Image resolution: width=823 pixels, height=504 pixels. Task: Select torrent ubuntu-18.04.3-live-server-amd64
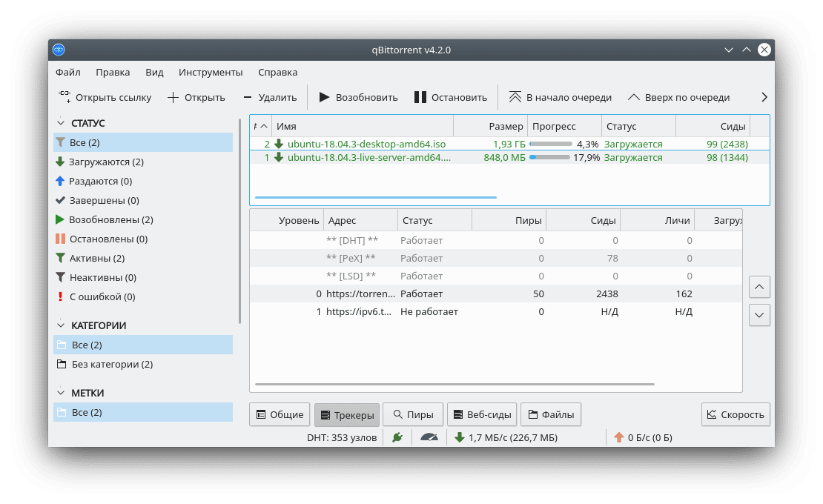509,157
